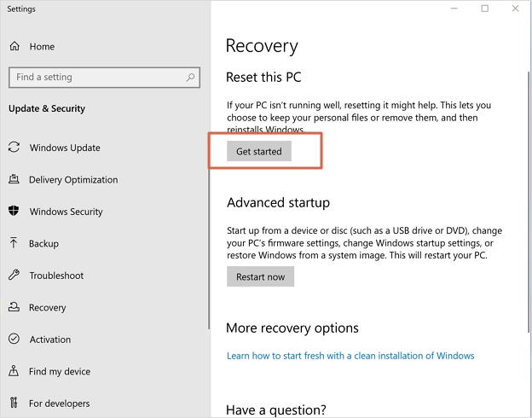Click the Backup upload arrow icon
Screen dimensions: 532x418
tap(14, 244)
